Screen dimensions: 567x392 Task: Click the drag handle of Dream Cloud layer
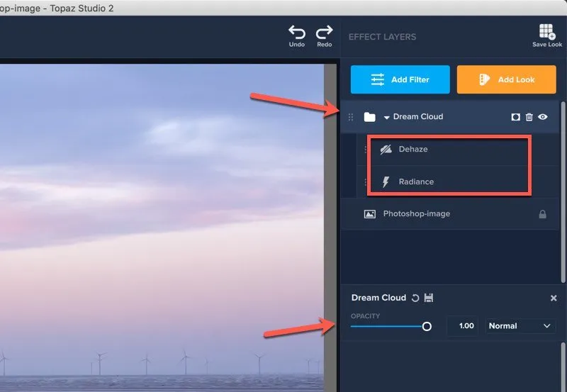pyautogui.click(x=350, y=117)
